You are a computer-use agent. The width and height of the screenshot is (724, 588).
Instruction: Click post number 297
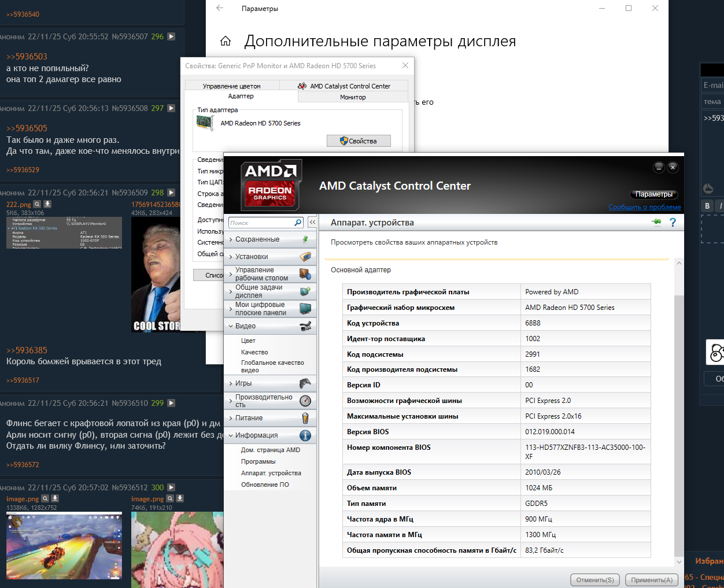(x=157, y=108)
